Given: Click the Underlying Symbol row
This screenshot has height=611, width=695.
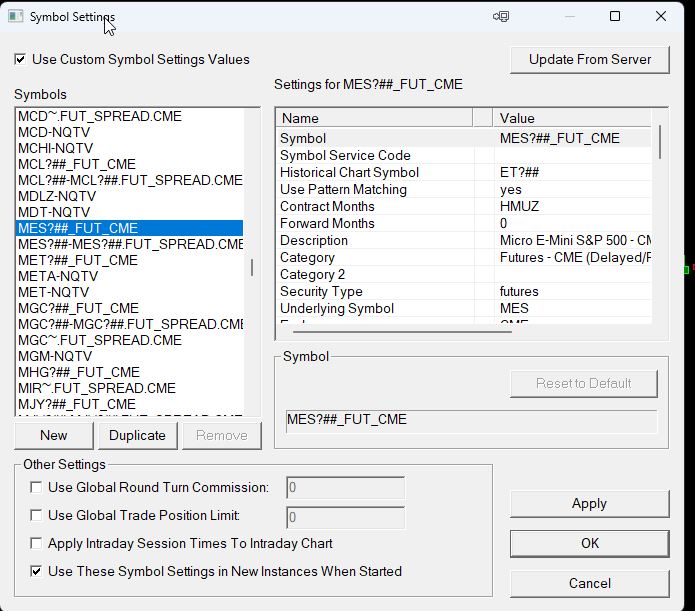Looking at the screenshot, I should 464,308.
